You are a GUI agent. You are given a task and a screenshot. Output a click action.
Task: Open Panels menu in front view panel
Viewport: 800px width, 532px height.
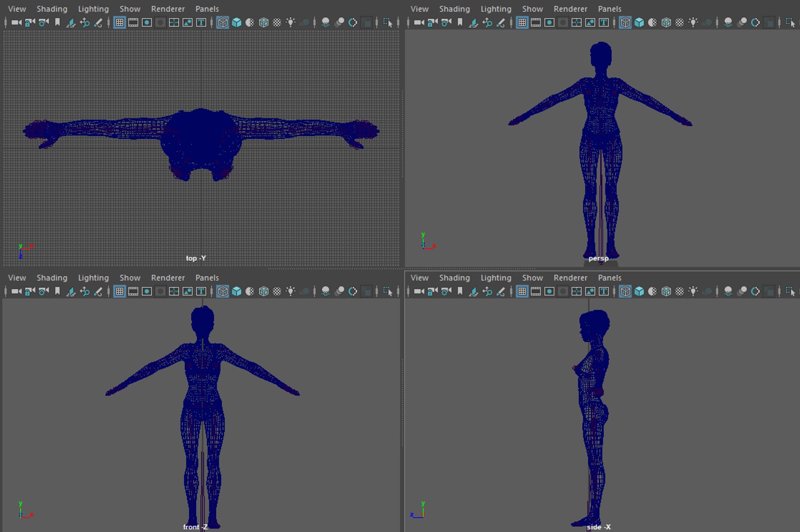click(x=207, y=278)
